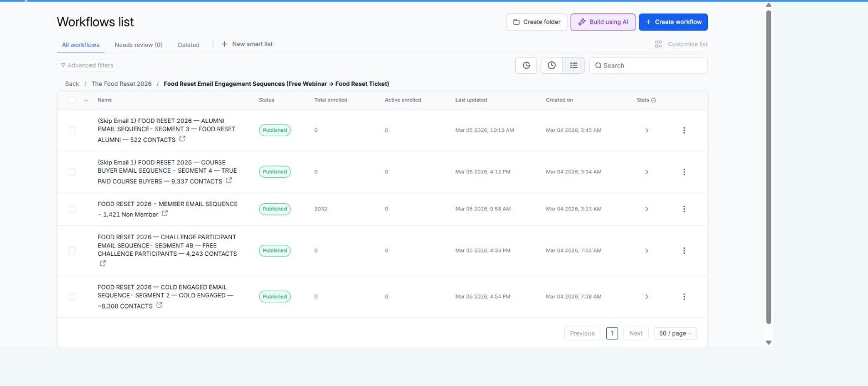Open external link icon for COURSE BUYER workflow

pyautogui.click(x=229, y=181)
